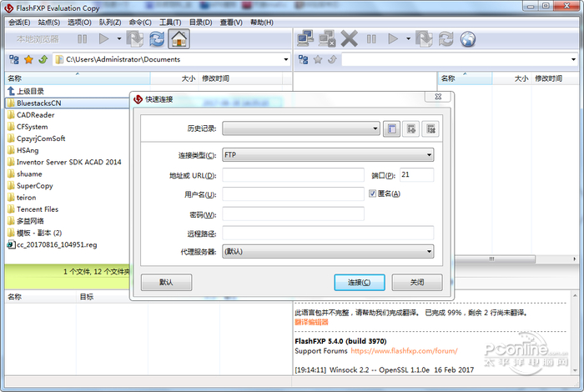Open the 工具(T) menu
This screenshot has height=392, width=584.
[x=170, y=23]
